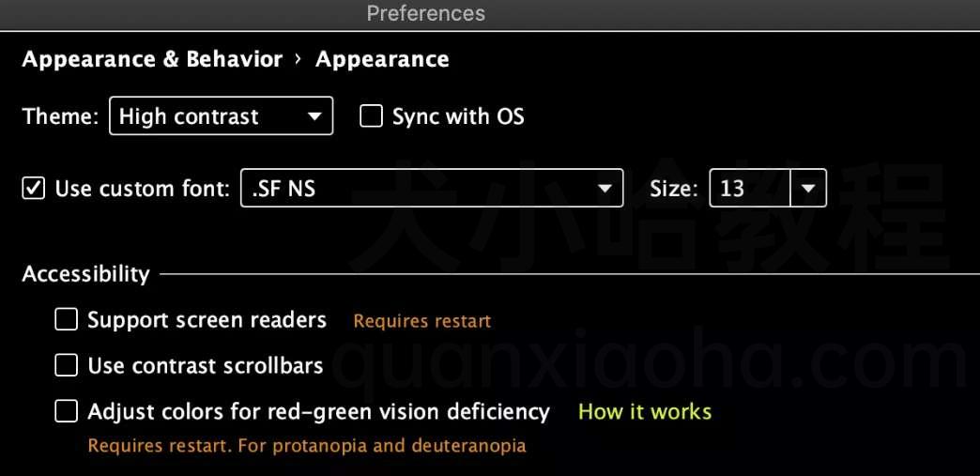Click the arrow on the font name dropdown

tap(605, 189)
